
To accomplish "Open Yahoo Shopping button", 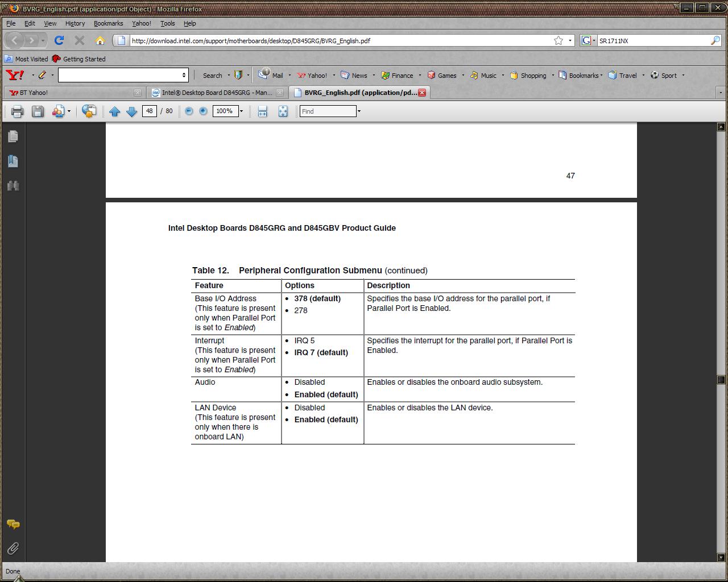I will pos(528,75).
